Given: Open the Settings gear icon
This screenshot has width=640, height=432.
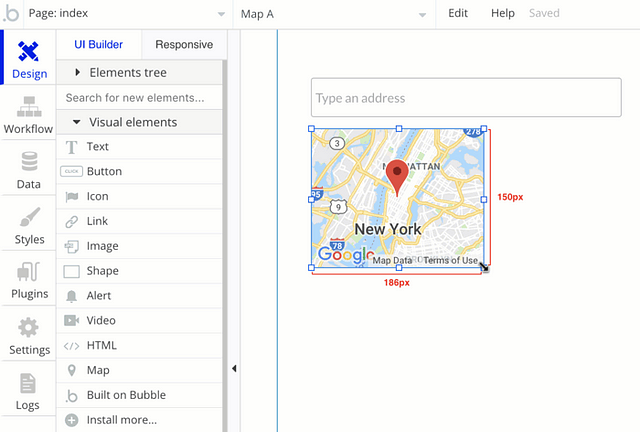Looking at the screenshot, I should click(x=29, y=327).
